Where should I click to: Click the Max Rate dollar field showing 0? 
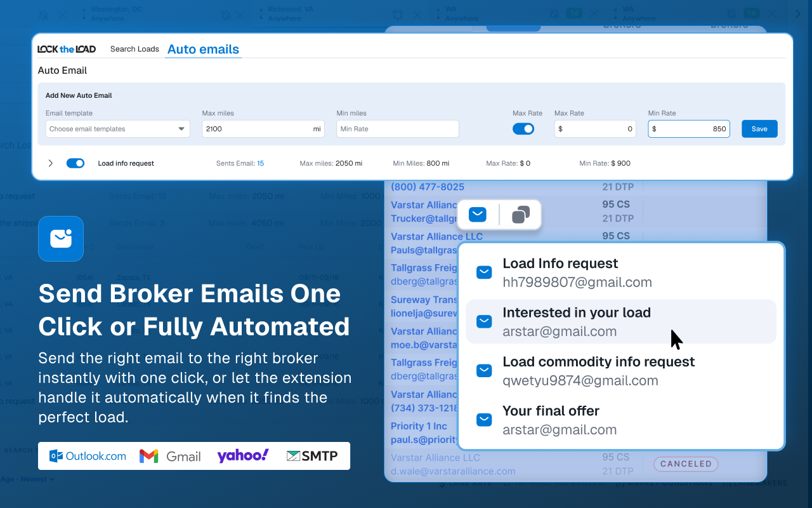coord(596,129)
